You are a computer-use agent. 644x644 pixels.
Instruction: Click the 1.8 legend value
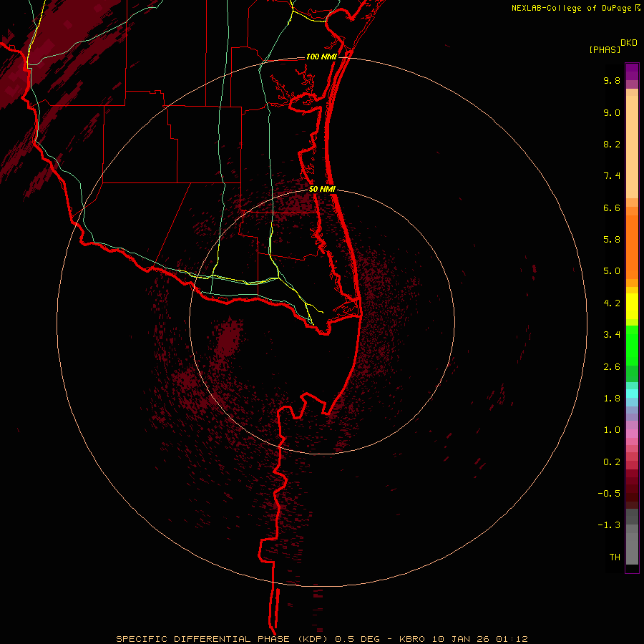click(612, 399)
